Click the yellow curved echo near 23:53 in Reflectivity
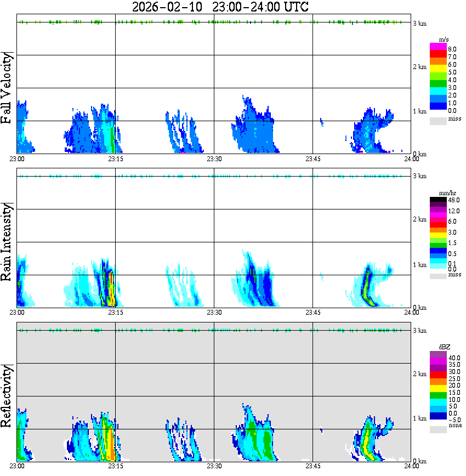Viewport: 466px width, 476px height. tap(367, 443)
